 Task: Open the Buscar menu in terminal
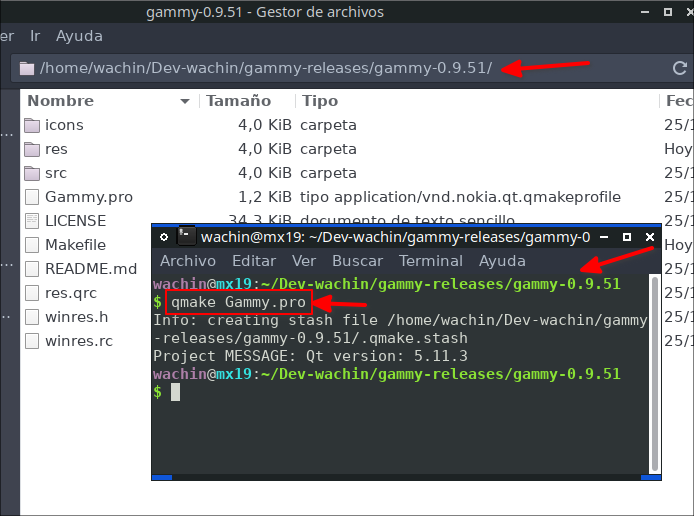357,261
